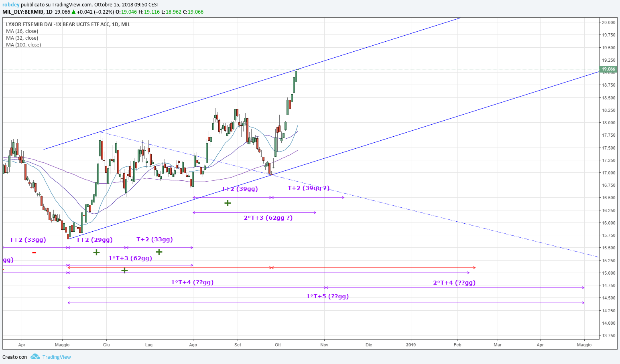Click the 17.000 price level on scale
The height and width of the screenshot is (364, 620).
pos(608,173)
